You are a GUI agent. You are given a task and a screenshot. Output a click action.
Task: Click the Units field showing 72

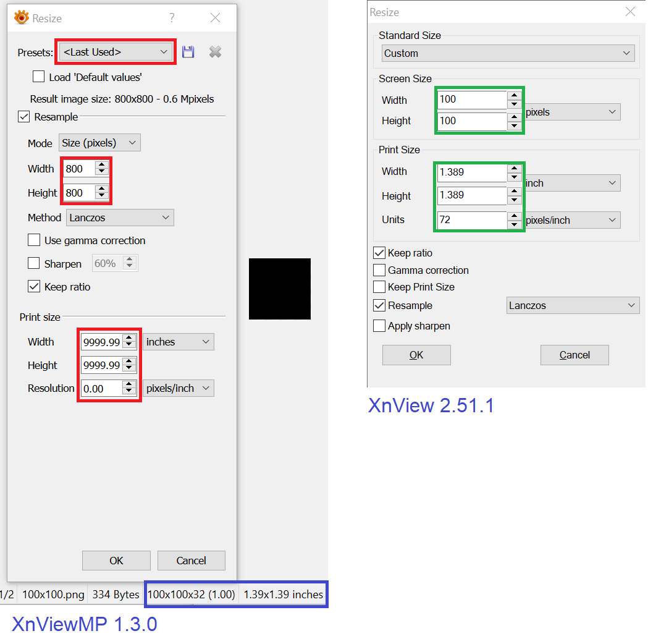point(471,220)
